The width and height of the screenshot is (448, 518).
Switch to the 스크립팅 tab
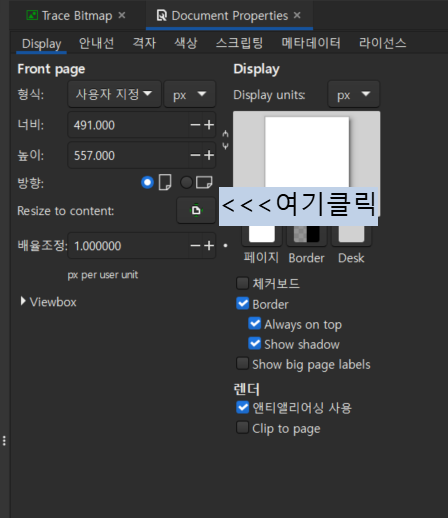239,43
